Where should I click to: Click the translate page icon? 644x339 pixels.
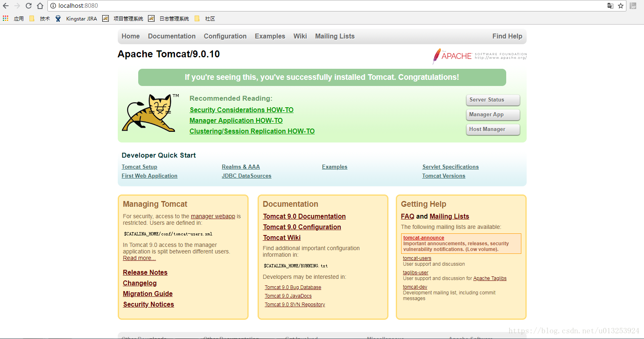(610, 6)
